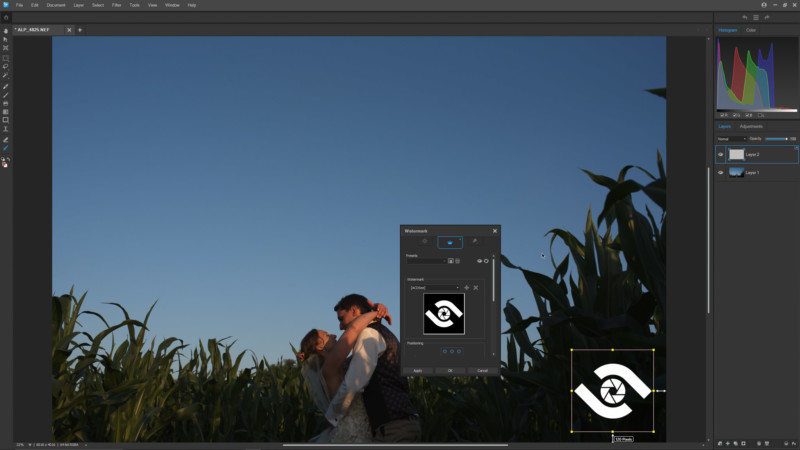Switch to the Histogram tab
800x450 pixels.
pos(728,30)
